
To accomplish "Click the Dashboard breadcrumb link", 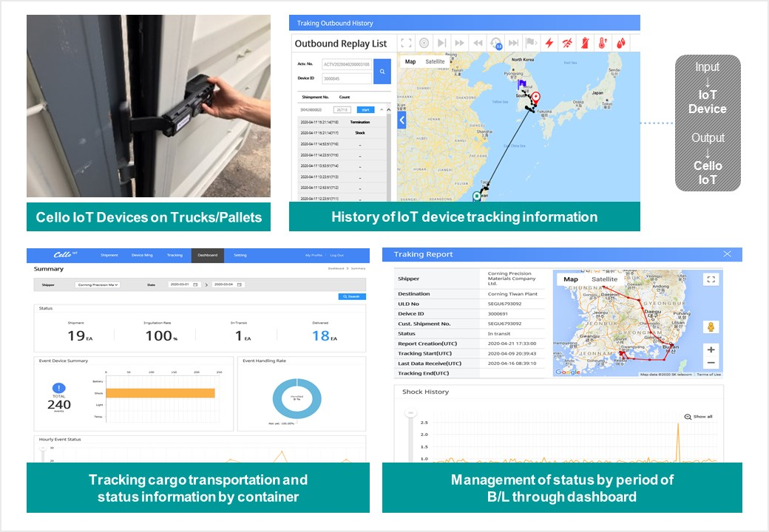I will tap(336, 268).
